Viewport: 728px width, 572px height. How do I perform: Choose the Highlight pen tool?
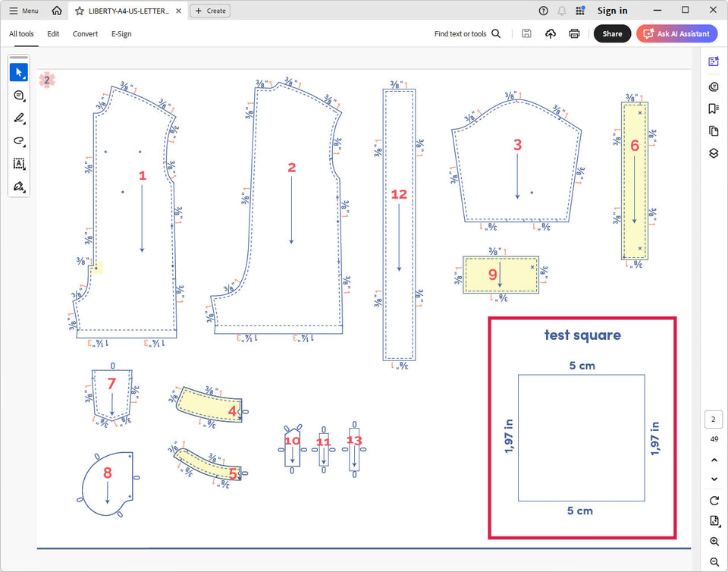click(x=18, y=118)
